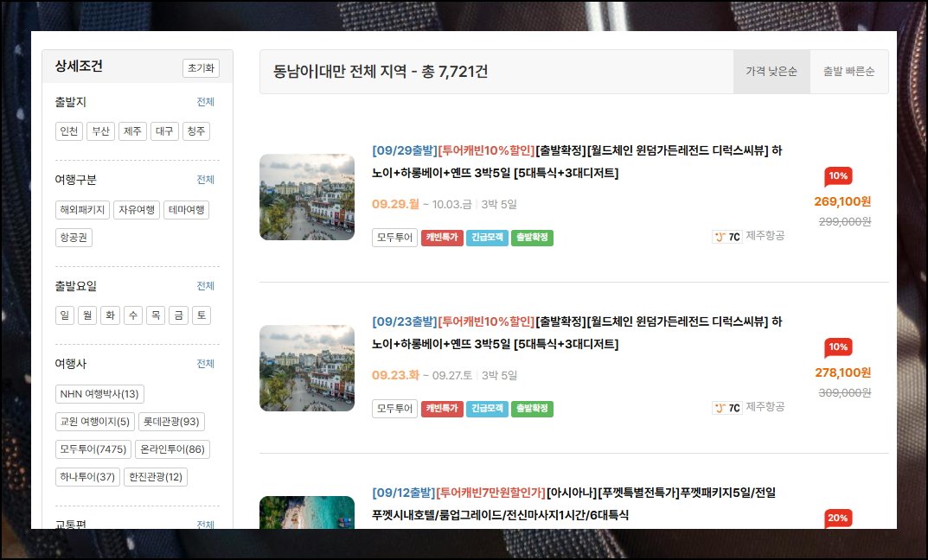928x560 pixels.
Task: Choose 테마여행 travel type
Action: coord(187,210)
